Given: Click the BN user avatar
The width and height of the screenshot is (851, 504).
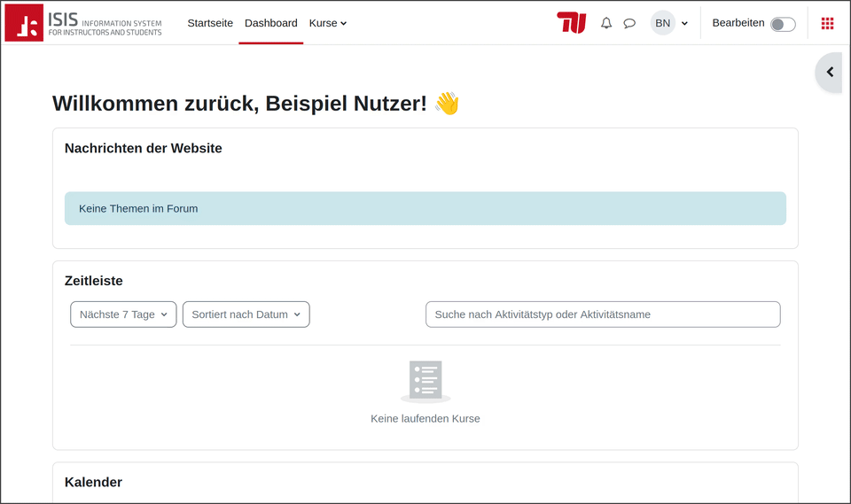Looking at the screenshot, I should [663, 23].
